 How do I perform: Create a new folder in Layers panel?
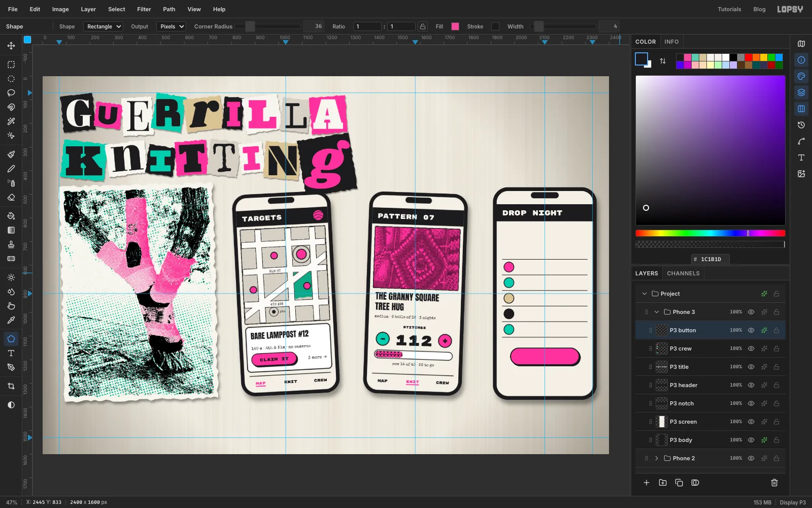pos(663,483)
